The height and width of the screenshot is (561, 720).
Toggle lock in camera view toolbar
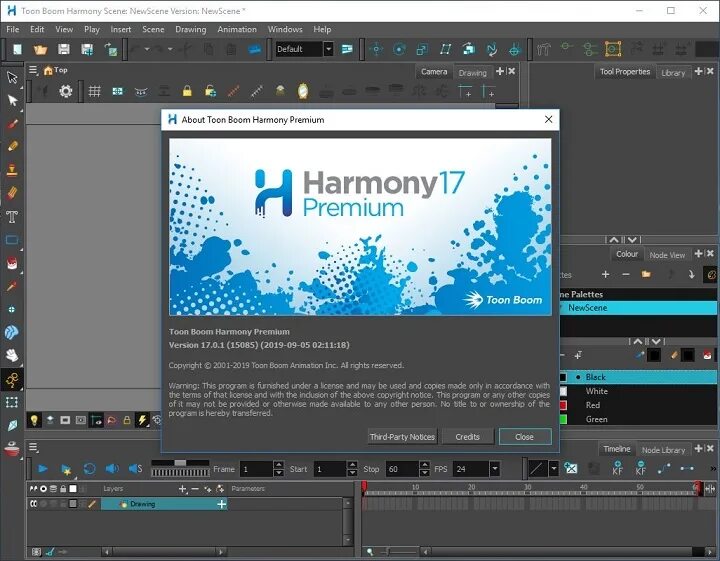pyautogui.click(x=187, y=91)
